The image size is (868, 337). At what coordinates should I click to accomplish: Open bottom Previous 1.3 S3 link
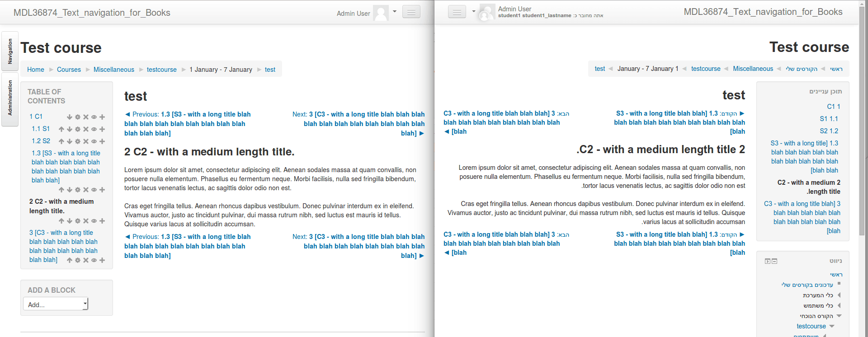pos(187,246)
